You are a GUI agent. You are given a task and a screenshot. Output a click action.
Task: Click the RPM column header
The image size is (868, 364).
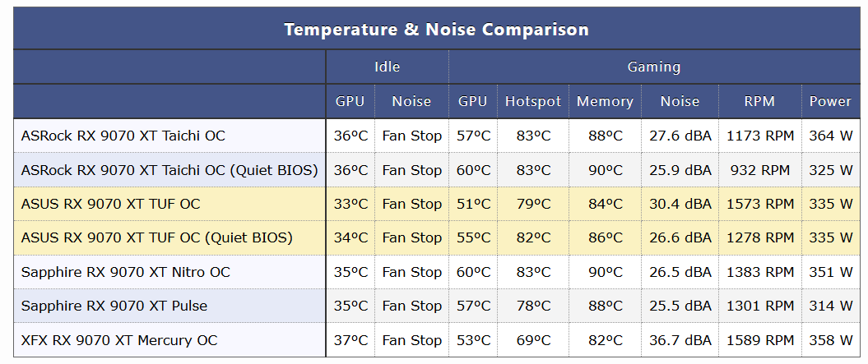click(759, 102)
